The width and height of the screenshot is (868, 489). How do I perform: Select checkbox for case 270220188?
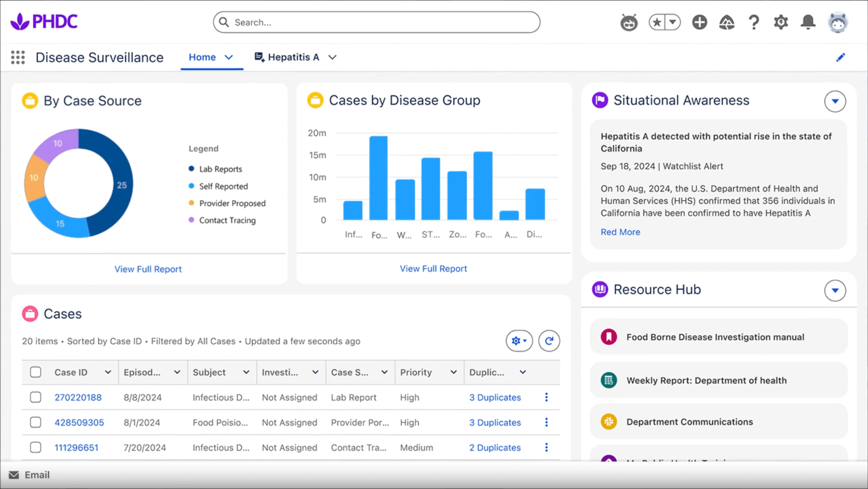click(x=35, y=397)
